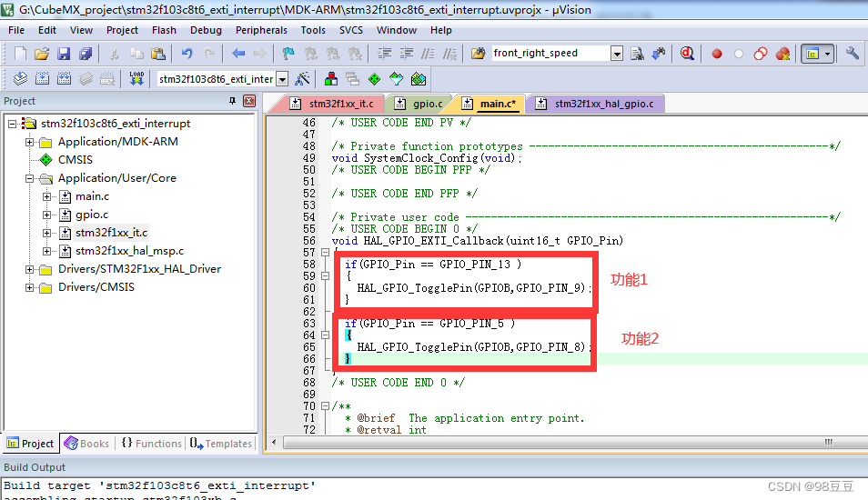Expand the Drivers/CMSIS folder
Image resolution: width=868 pixels, height=500 pixels.
(x=29, y=287)
